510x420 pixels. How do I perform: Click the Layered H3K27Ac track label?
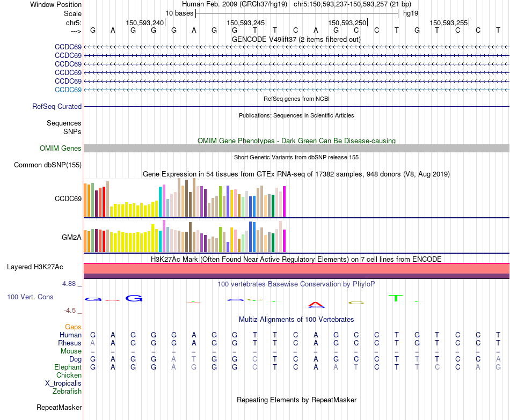(x=35, y=267)
